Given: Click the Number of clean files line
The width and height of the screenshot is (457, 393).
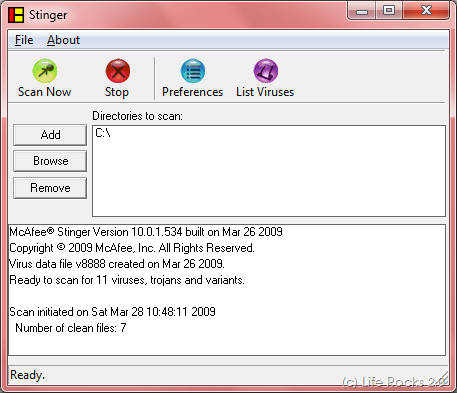Looking at the screenshot, I should pyautogui.click(x=71, y=328).
